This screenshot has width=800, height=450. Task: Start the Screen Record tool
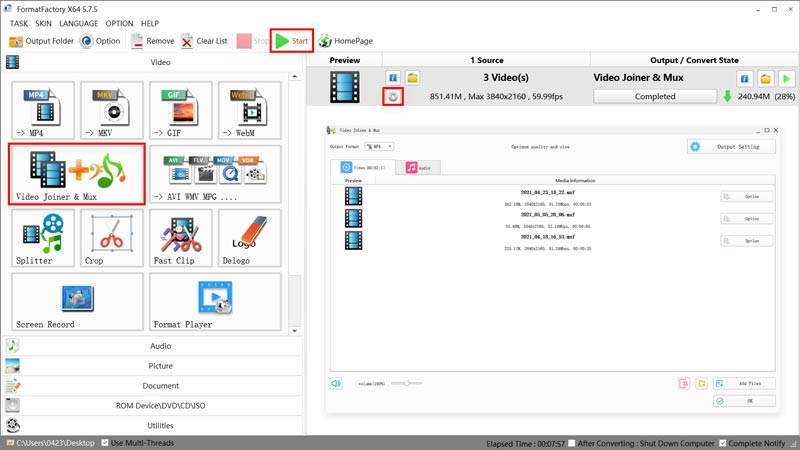pyautogui.click(x=77, y=302)
